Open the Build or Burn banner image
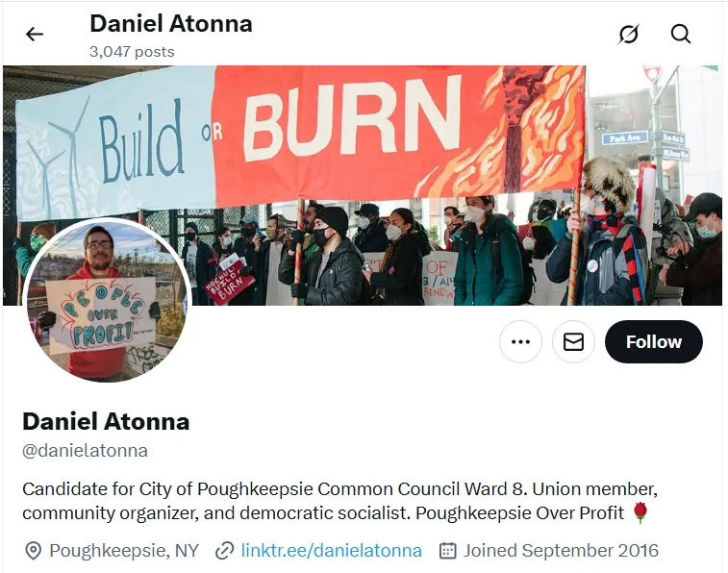This screenshot has width=728, height=573. [x=363, y=186]
